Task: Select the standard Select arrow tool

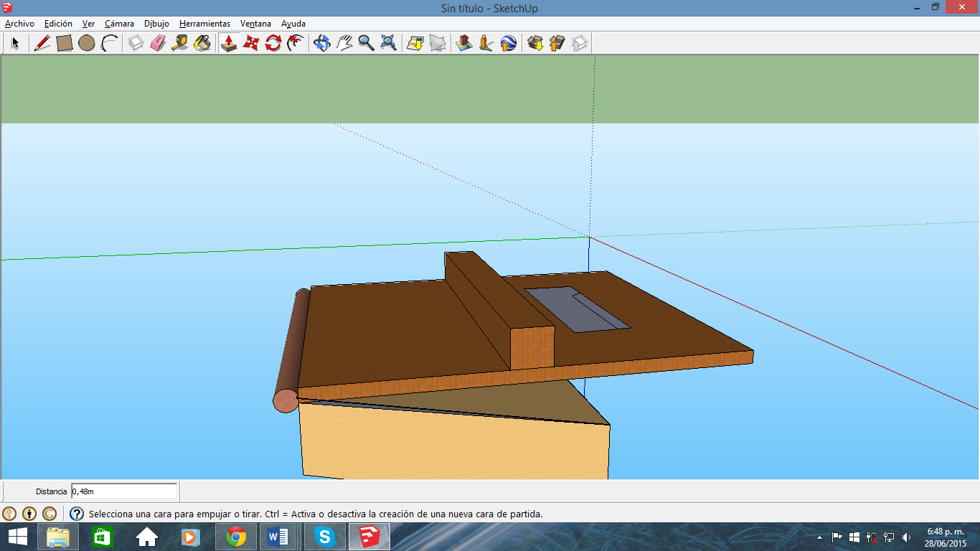Action: click(14, 43)
